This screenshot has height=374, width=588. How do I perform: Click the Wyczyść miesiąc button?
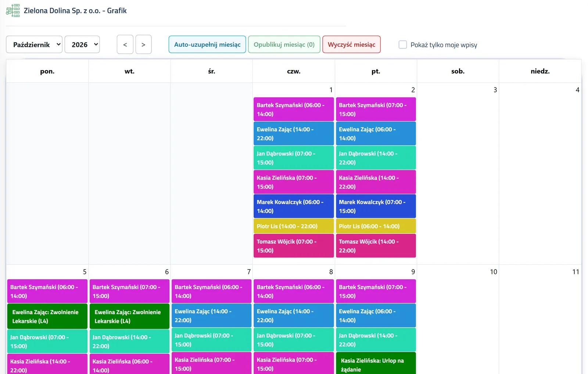pyautogui.click(x=351, y=44)
